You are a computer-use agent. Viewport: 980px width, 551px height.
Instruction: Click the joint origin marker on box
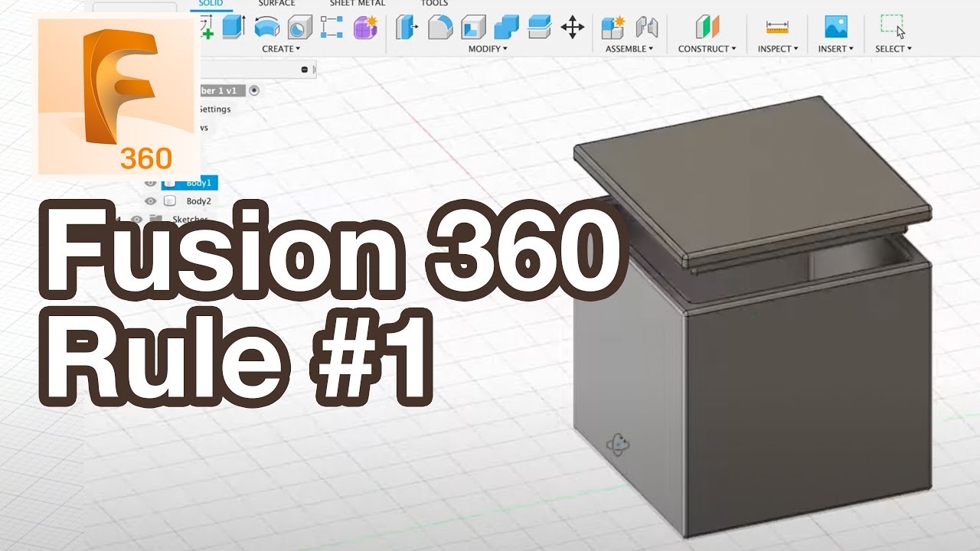tap(619, 444)
